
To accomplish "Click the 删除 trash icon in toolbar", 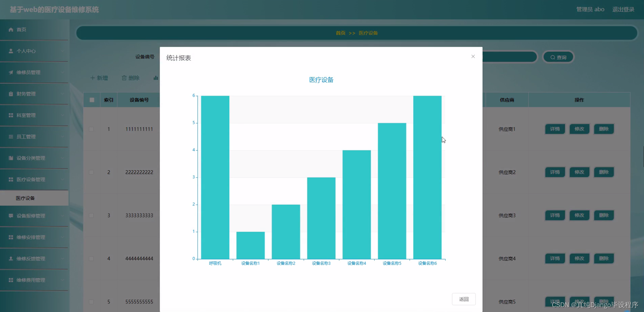I will (124, 78).
